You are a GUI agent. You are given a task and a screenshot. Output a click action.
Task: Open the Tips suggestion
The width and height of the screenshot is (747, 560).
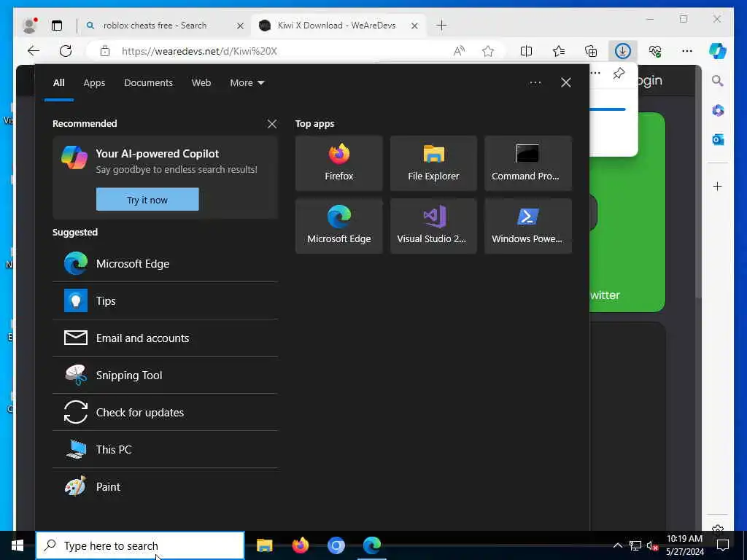pyautogui.click(x=165, y=301)
